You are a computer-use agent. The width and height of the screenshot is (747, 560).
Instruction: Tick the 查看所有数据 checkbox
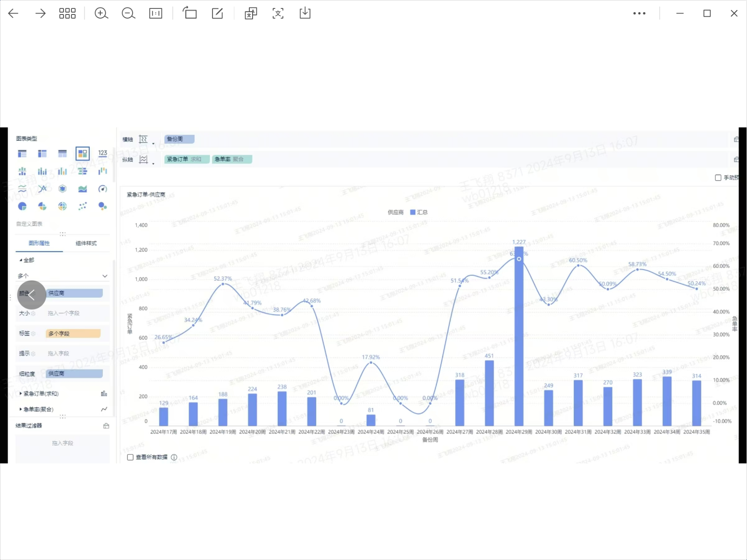pyautogui.click(x=130, y=457)
